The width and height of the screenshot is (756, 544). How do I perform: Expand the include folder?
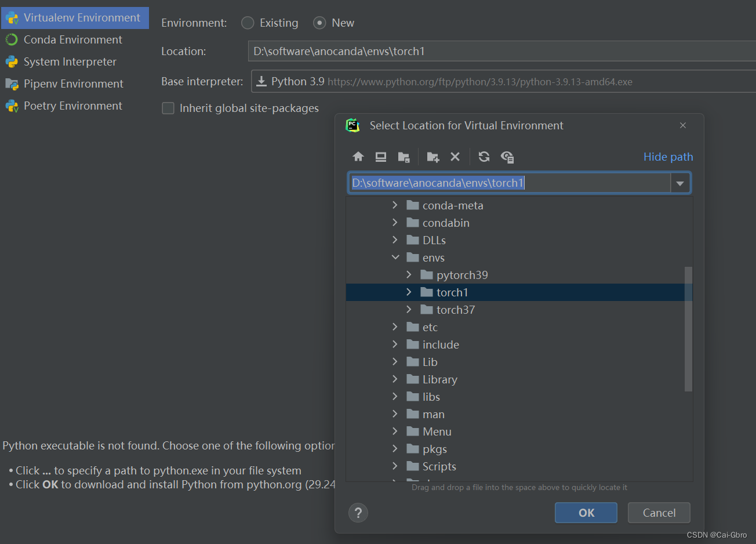coord(395,344)
